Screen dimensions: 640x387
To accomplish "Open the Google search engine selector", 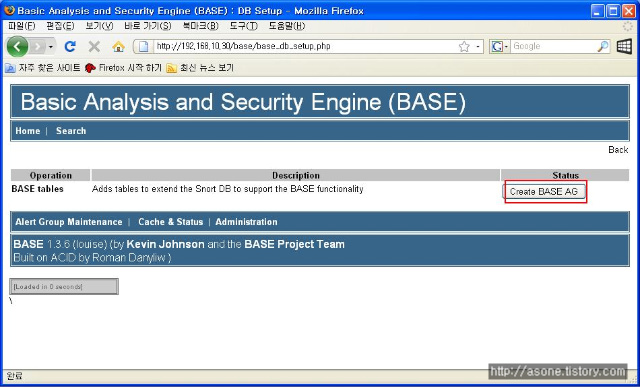I will [x=500, y=47].
